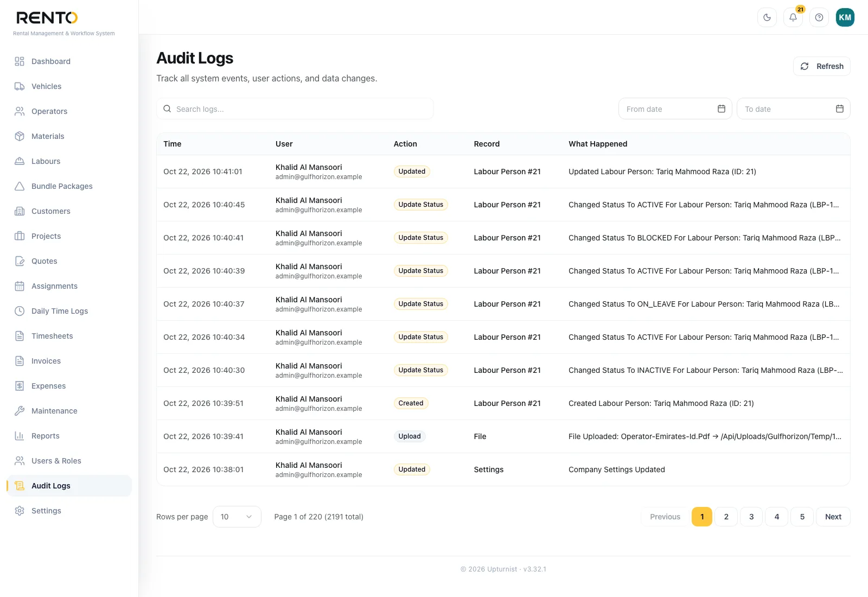Focus the Search logs field
Image resolution: width=868 pixels, height=597 pixels.
click(295, 109)
